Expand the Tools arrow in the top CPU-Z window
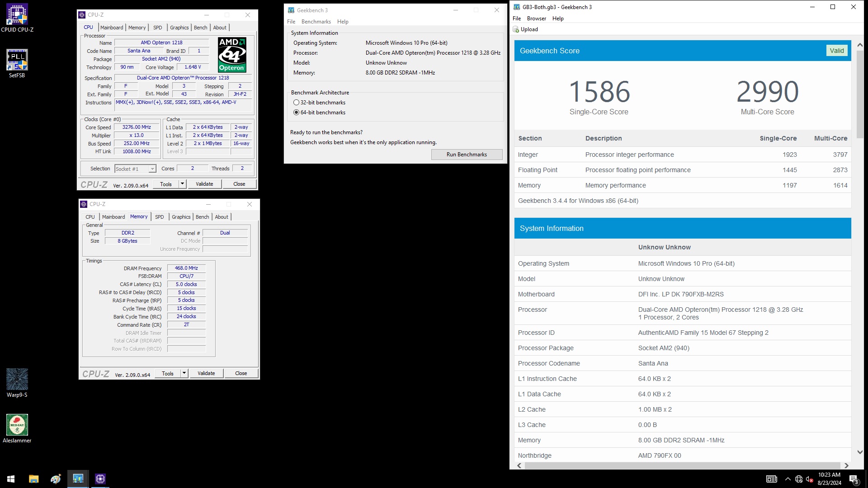 click(x=182, y=184)
